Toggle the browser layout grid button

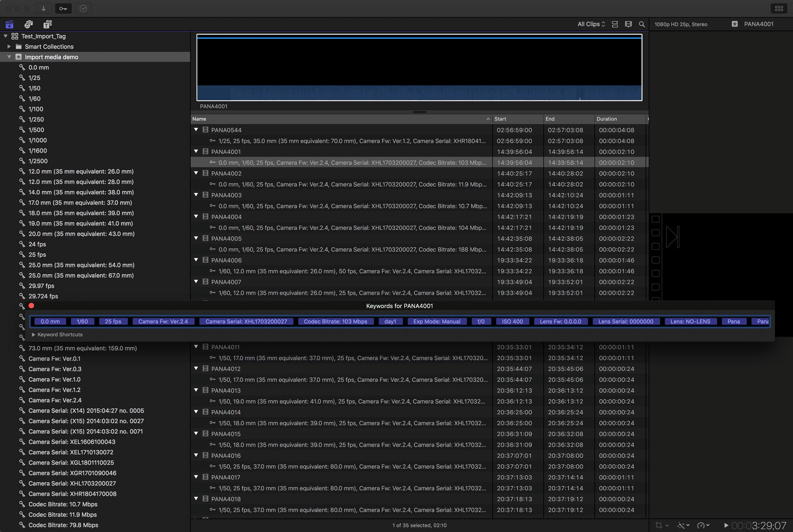pos(779,8)
